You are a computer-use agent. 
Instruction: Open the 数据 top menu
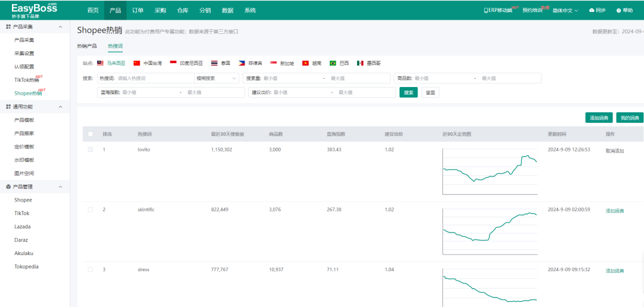(x=228, y=10)
